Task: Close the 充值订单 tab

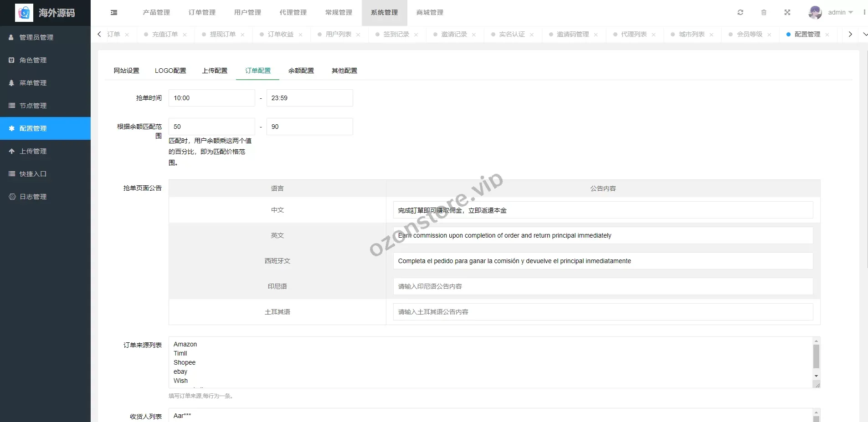Action: (185, 34)
